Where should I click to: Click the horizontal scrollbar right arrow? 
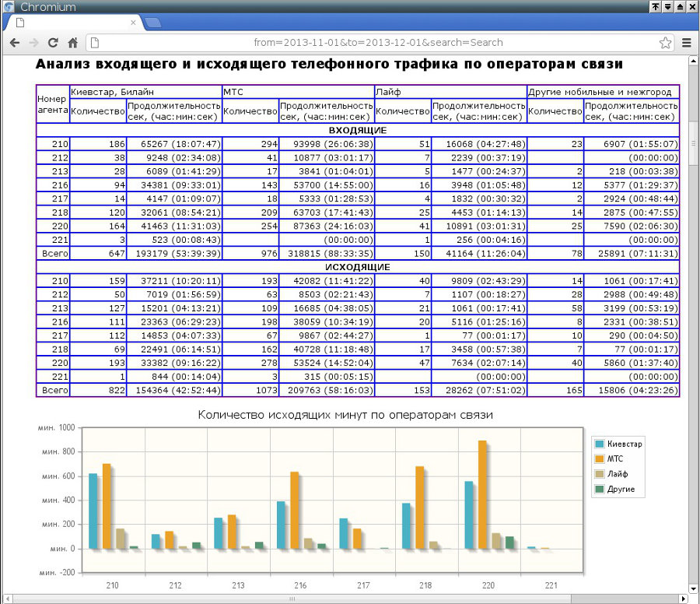point(682,599)
